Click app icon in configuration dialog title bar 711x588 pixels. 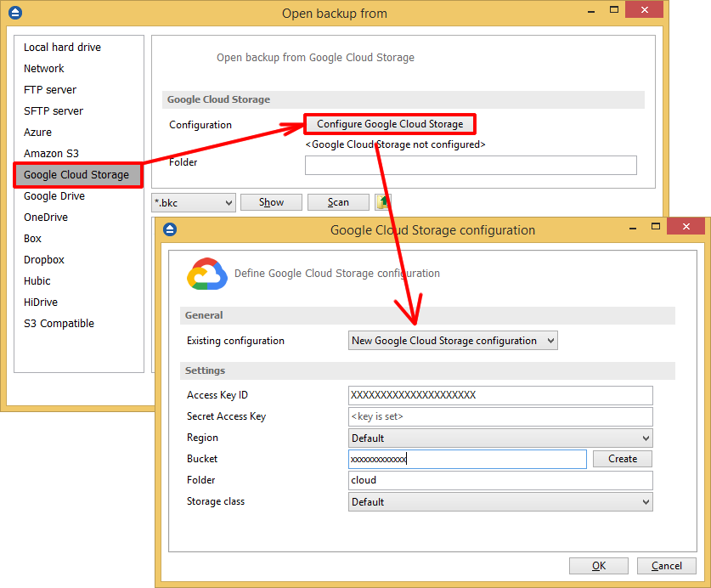tap(170, 229)
